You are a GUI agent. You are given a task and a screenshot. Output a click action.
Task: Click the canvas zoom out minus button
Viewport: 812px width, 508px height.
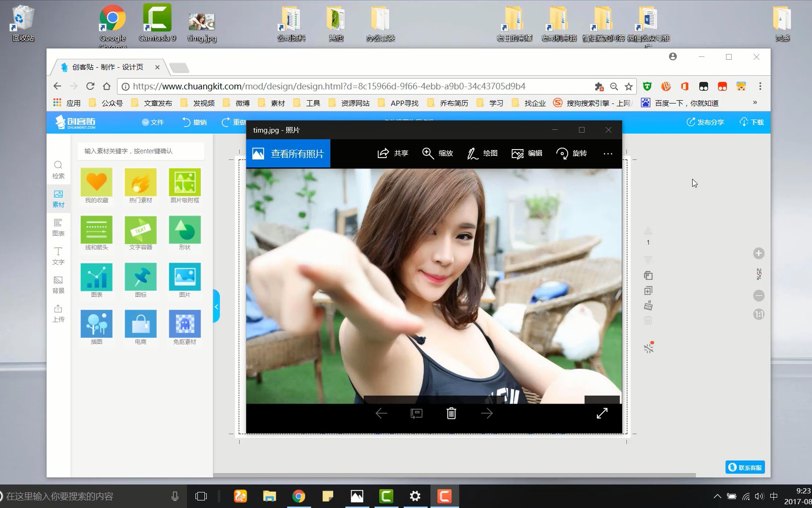[x=758, y=296]
